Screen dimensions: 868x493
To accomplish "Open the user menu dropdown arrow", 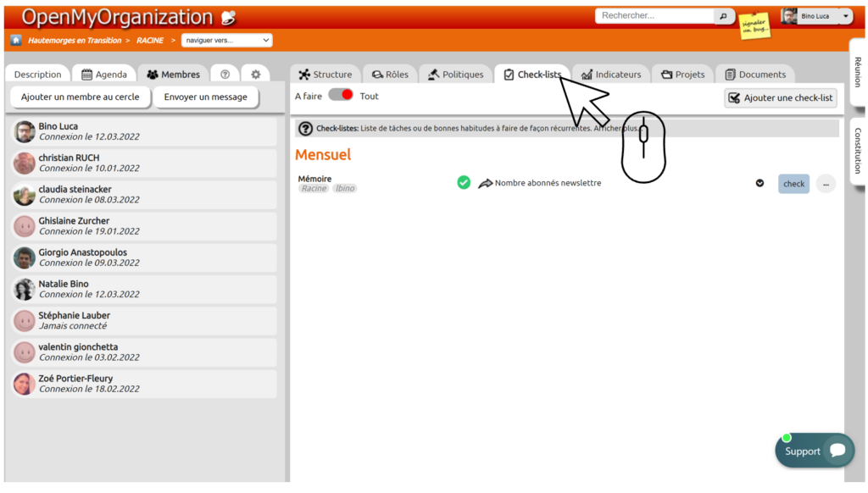I will [845, 16].
